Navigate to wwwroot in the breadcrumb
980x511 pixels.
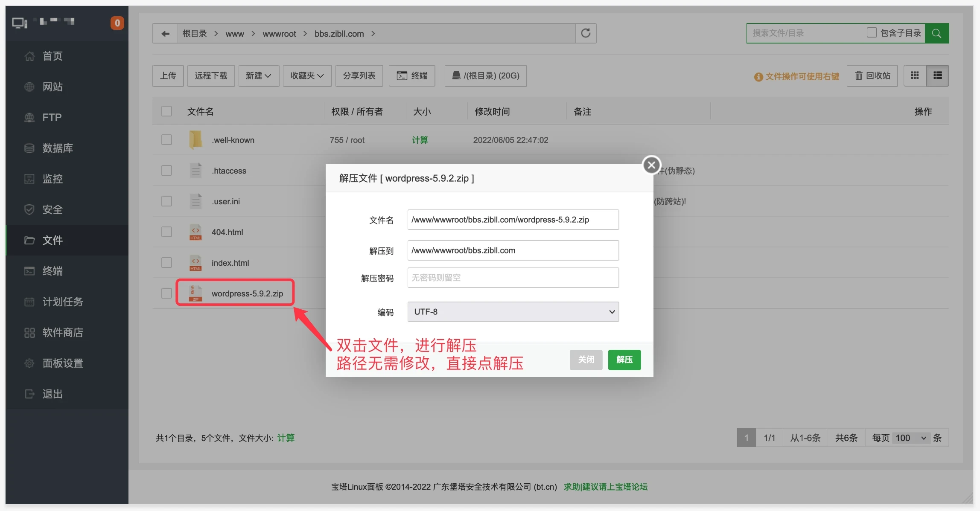279,34
